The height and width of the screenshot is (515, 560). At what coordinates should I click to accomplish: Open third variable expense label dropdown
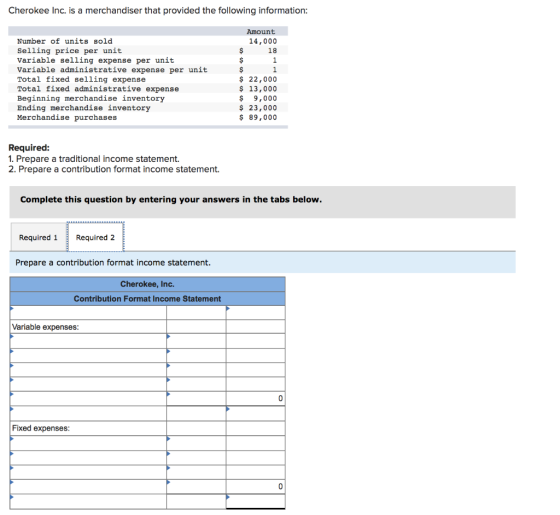click(88, 370)
